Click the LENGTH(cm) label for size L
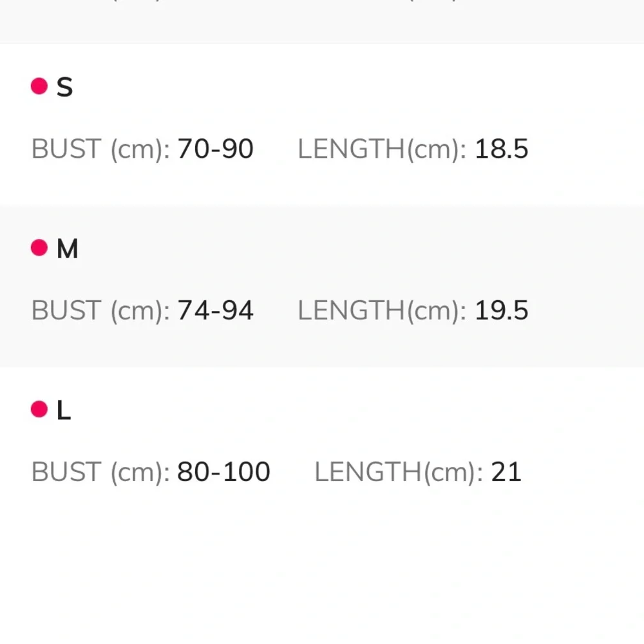The width and height of the screenshot is (644, 644). click(x=399, y=473)
